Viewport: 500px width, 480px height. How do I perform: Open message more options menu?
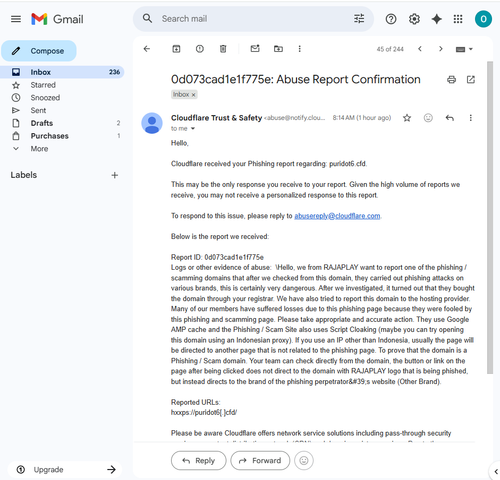point(471,118)
